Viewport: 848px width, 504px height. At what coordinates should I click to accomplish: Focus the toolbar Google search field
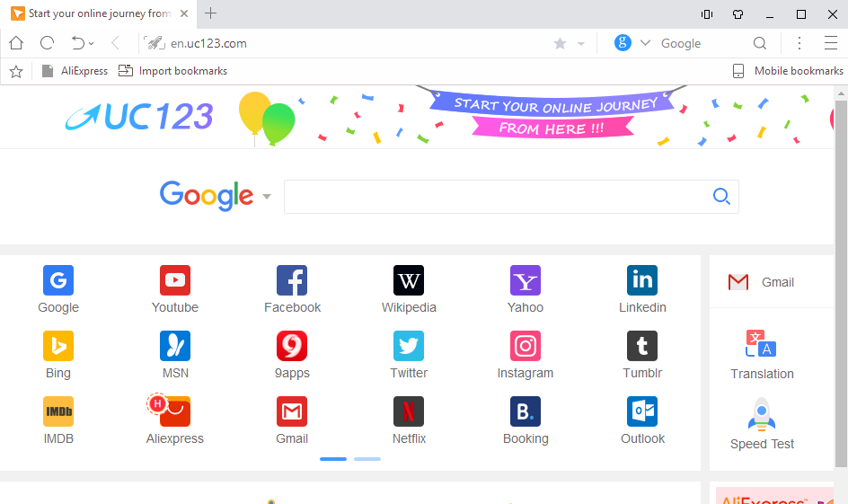701,43
